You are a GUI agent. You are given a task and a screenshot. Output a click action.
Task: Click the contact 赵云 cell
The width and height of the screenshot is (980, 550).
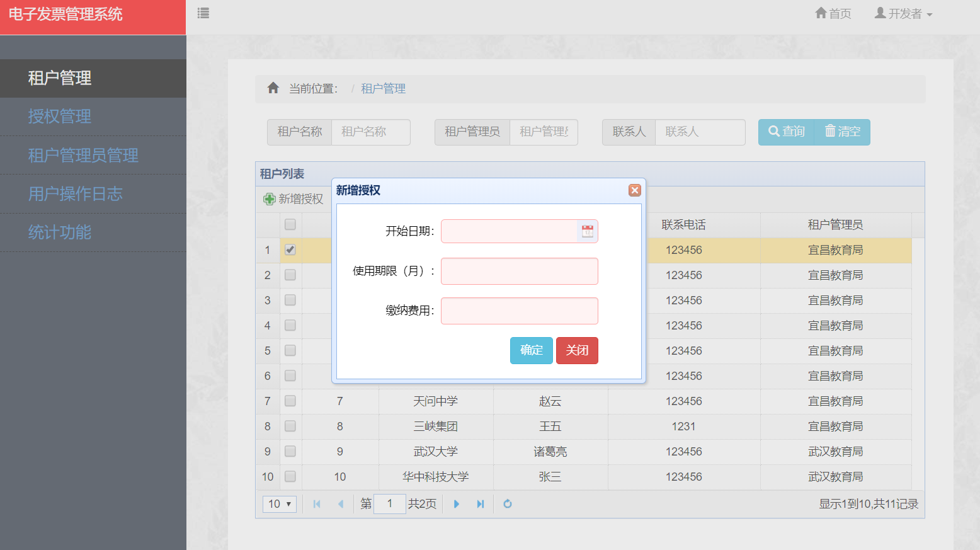[550, 401]
